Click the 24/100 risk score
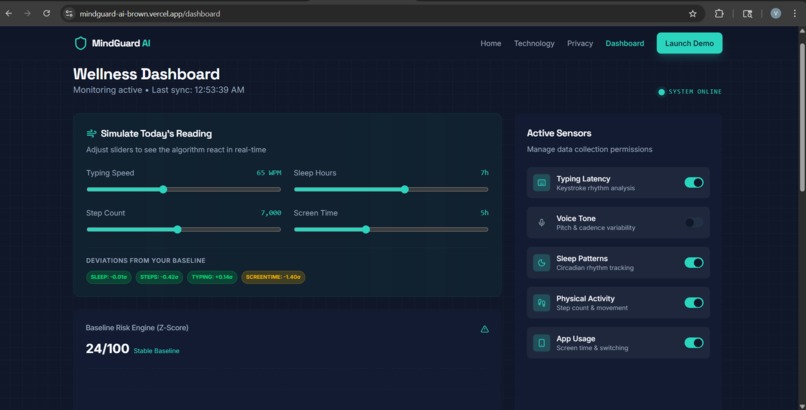806x410 pixels. (x=107, y=348)
